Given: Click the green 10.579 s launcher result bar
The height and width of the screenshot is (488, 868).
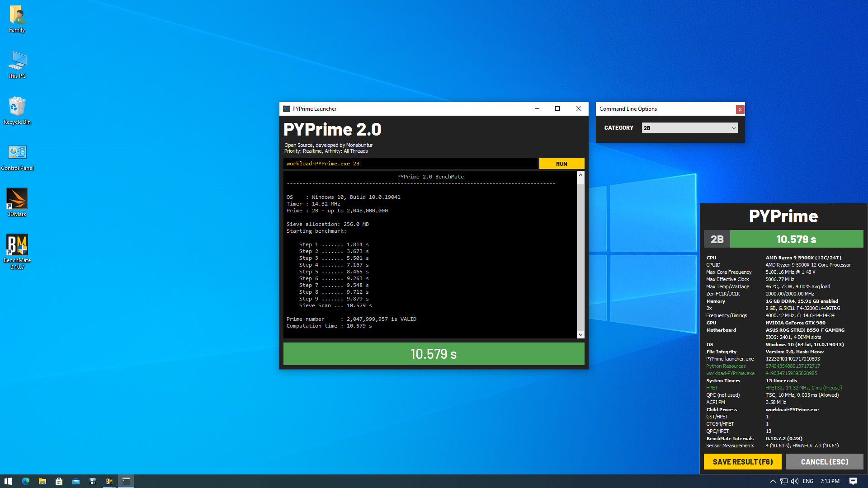Looking at the screenshot, I should click(434, 354).
